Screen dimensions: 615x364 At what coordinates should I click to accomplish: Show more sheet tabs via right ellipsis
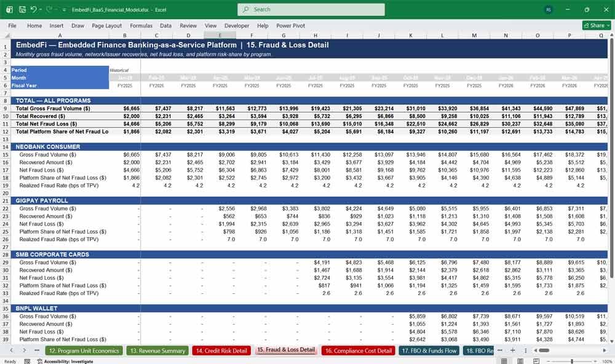499,350
